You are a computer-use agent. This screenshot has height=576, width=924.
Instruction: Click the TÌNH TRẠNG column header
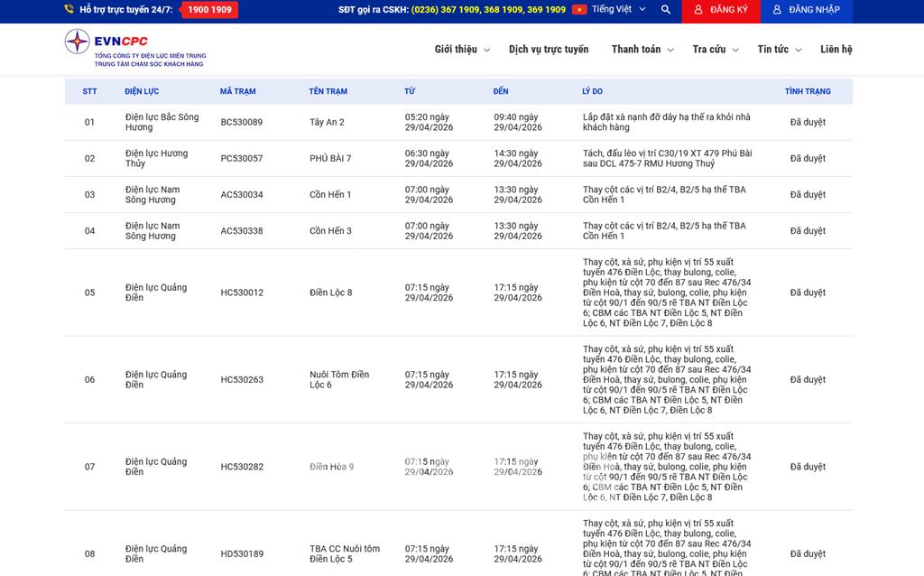tap(808, 91)
